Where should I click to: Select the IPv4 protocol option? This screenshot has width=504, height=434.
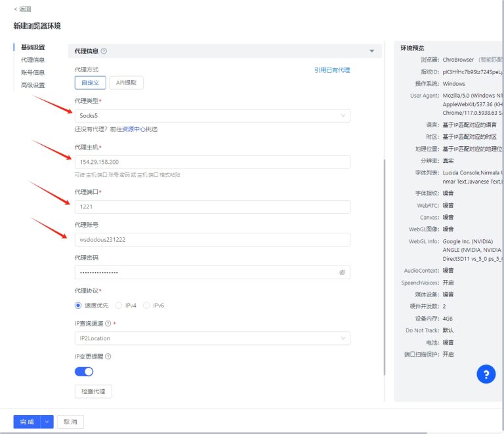pyautogui.click(x=119, y=306)
